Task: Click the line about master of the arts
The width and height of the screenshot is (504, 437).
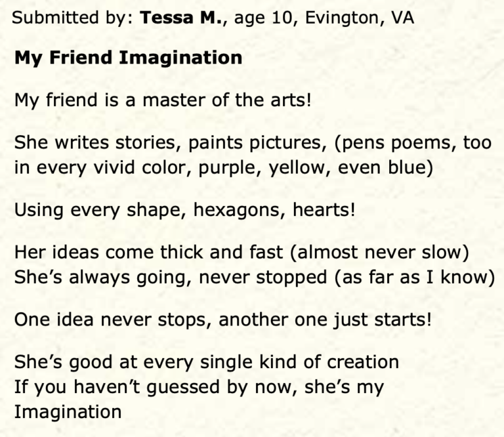Action: click(x=163, y=100)
